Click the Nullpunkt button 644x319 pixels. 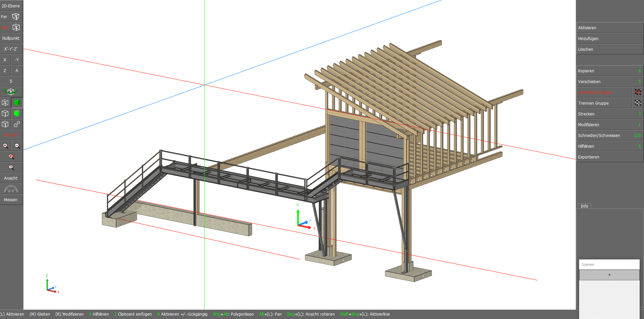tap(11, 38)
